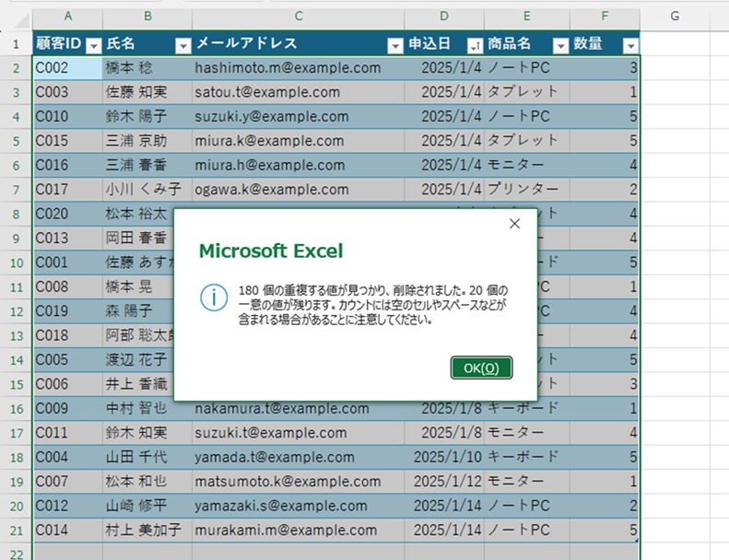Screen dimensions: 729x560
Task: Select column C header
Action: 299,17
